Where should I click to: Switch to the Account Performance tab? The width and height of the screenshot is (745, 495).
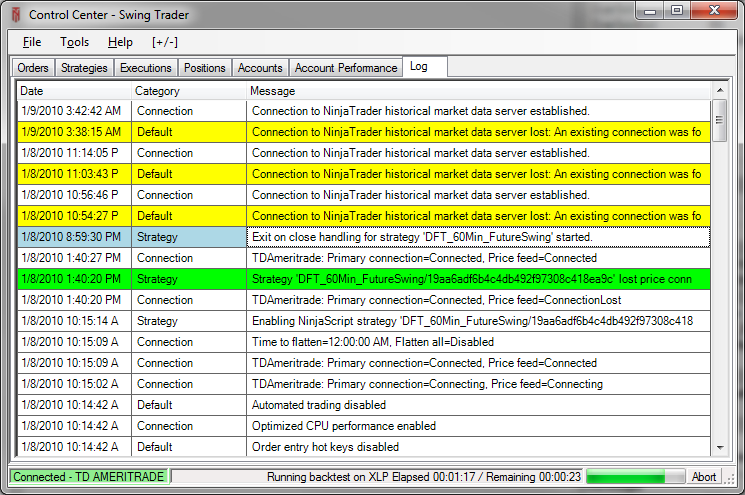tap(346, 68)
